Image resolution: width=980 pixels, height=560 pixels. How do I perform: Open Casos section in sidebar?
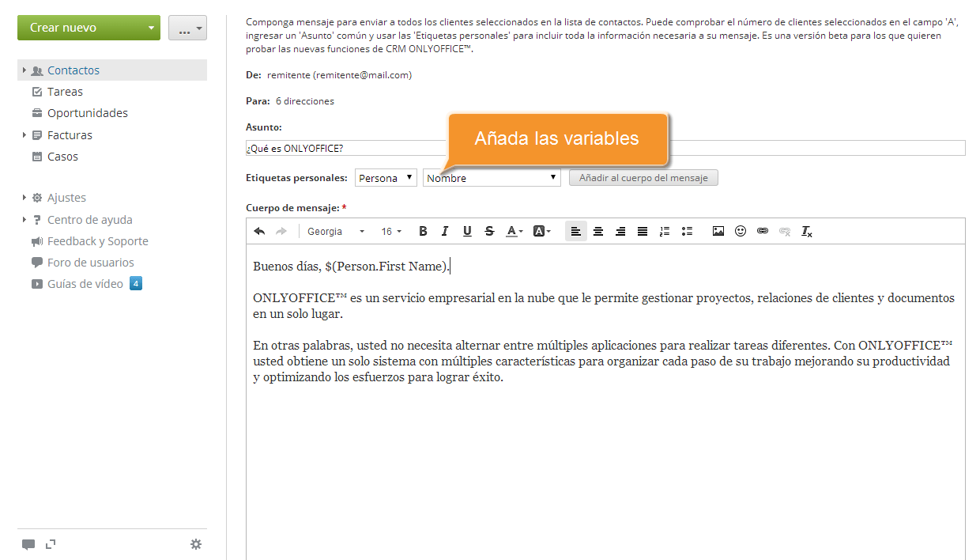62,157
